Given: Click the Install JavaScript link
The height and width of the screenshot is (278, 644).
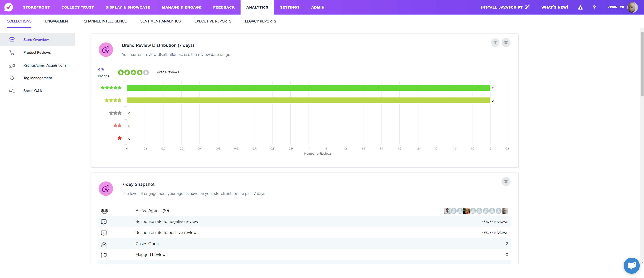Looking at the screenshot, I should (502, 7).
